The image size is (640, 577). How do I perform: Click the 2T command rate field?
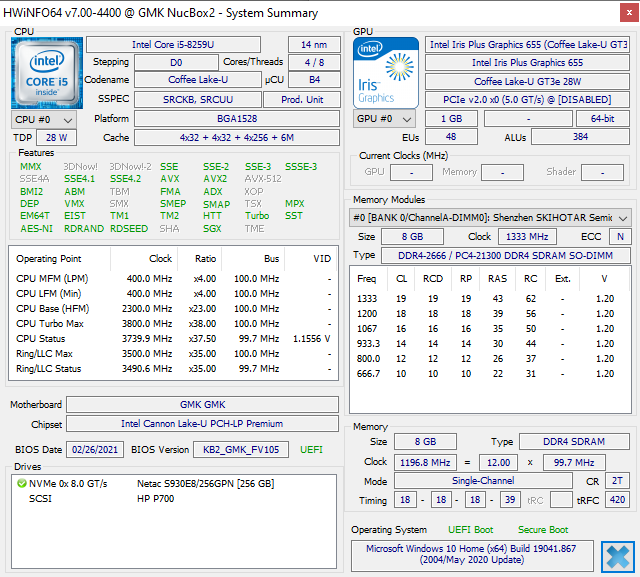617,481
